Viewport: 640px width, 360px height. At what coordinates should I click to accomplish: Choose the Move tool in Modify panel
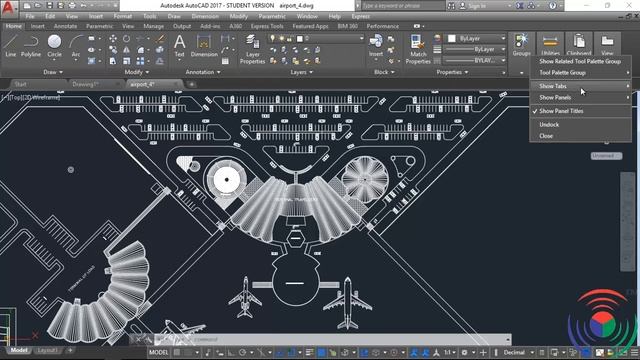tap(113, 38)
